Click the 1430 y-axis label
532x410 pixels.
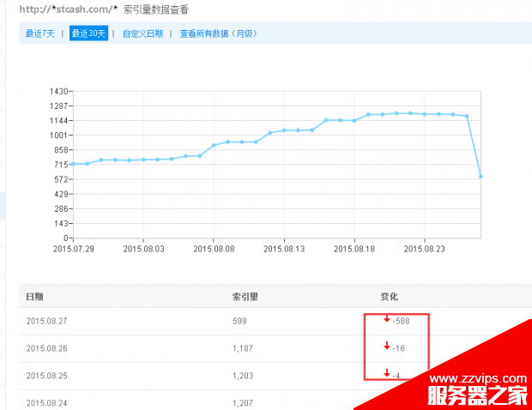(58, 91)
